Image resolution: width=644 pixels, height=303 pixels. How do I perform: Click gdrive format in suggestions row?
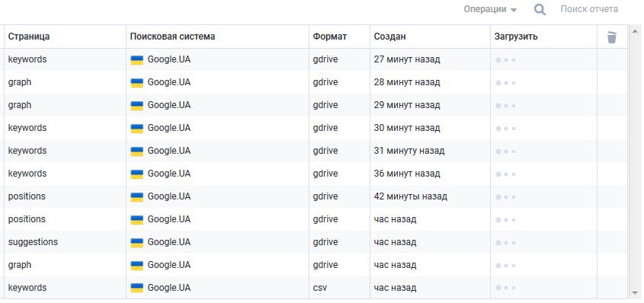click(325, 242)
